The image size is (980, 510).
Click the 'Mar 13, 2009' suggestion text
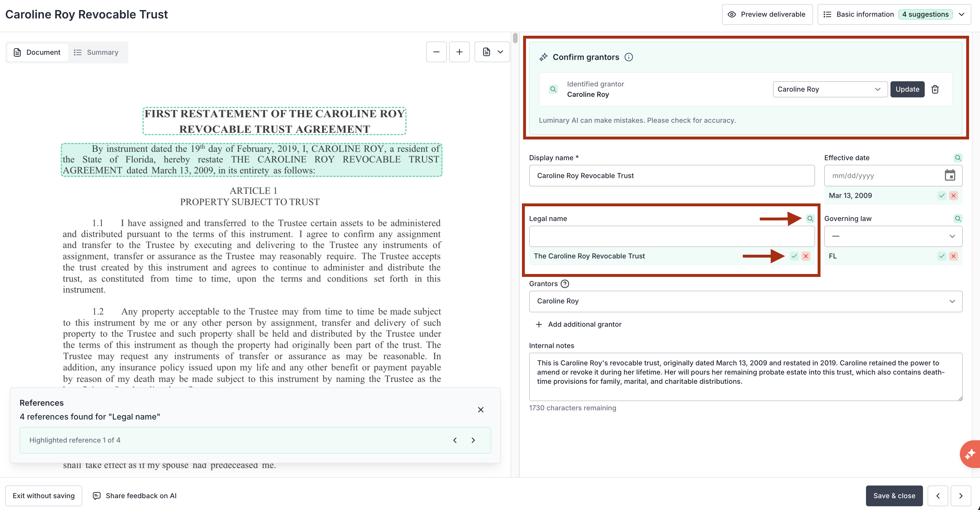[850, 196]
